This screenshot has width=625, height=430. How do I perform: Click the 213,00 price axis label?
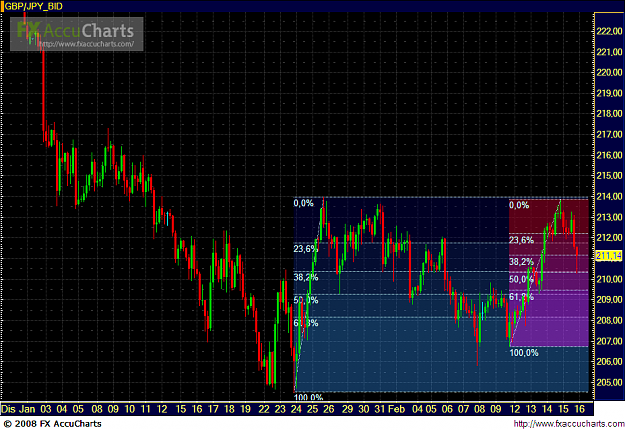(609, 217)
